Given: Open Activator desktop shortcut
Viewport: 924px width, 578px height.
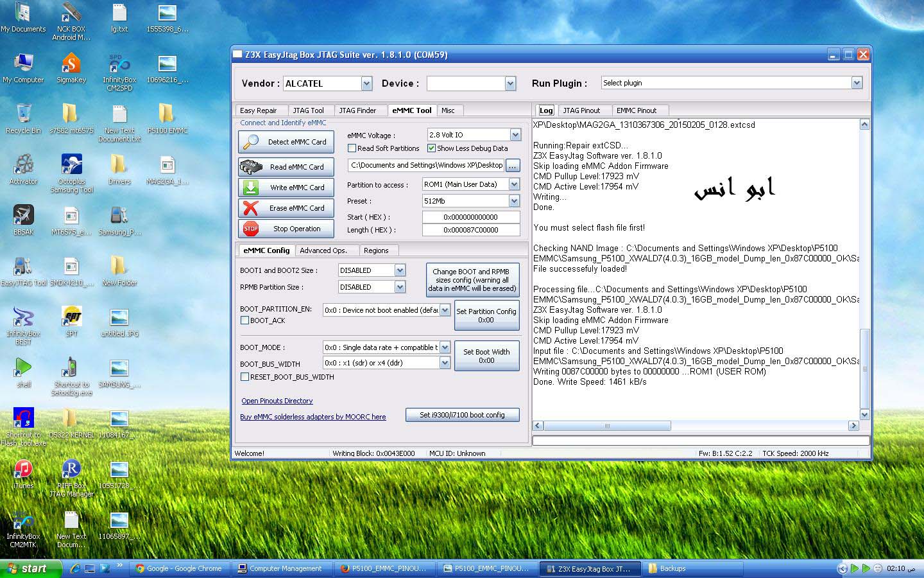Looking at the screenshot, I should tap(23, 170).
